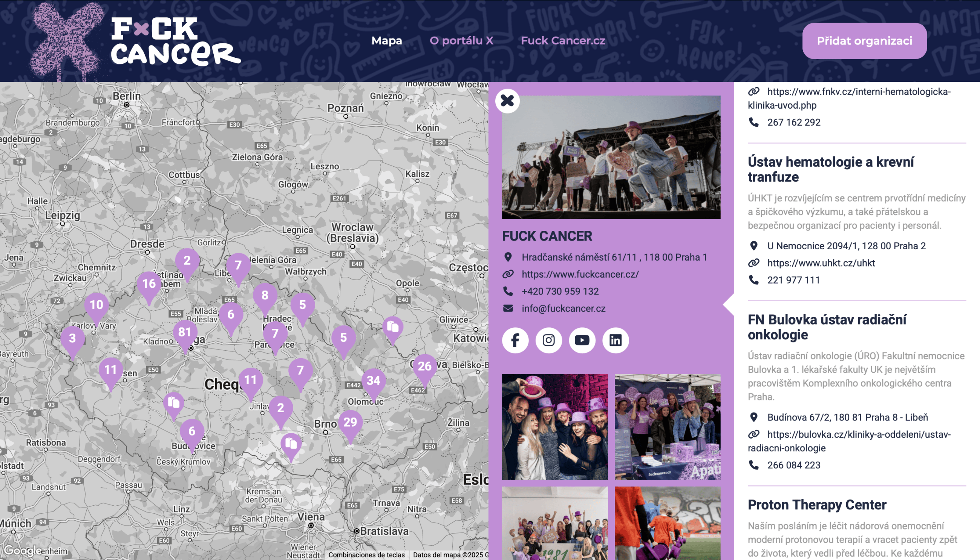Close the Fuck Cancer detail panel
This screenshot has height=560, width=980.
tap(507, 101)
